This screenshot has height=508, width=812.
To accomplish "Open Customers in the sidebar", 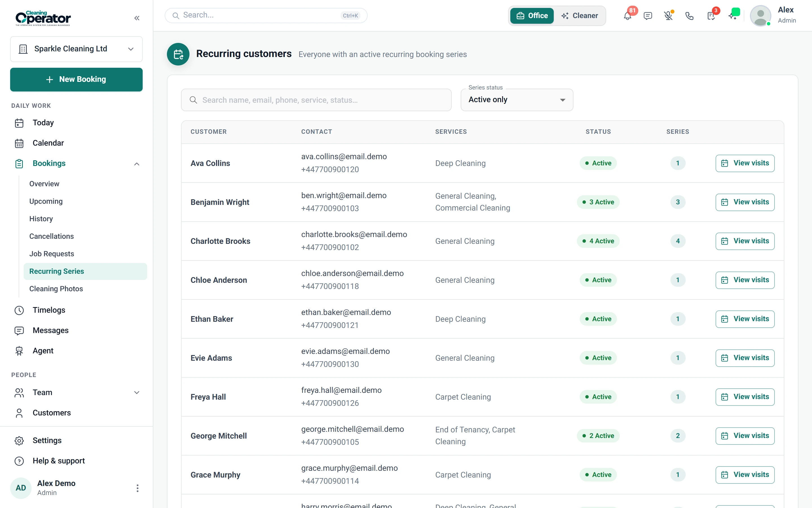I will 76,413.
